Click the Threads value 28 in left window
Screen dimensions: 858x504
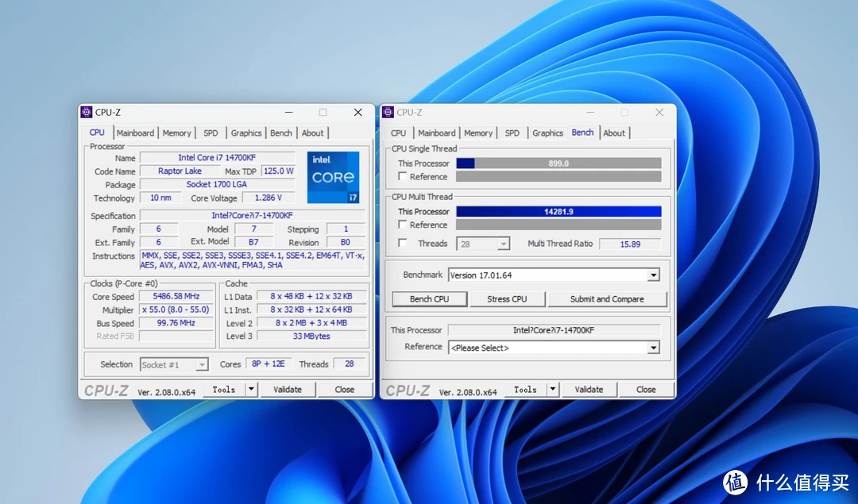pyautogui.click(x=349, y=364)
